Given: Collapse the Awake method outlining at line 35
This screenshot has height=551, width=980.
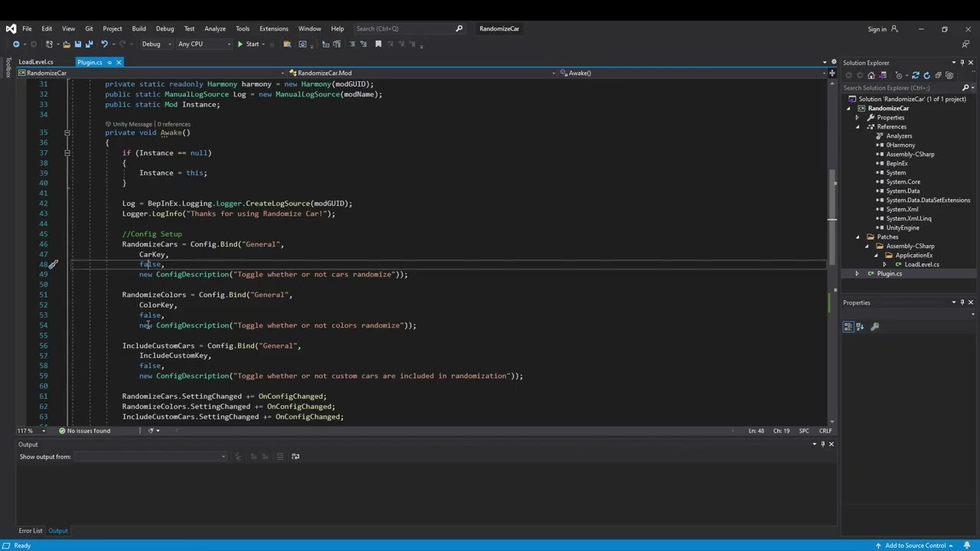Looking at the screenshot, I should 67,132.
